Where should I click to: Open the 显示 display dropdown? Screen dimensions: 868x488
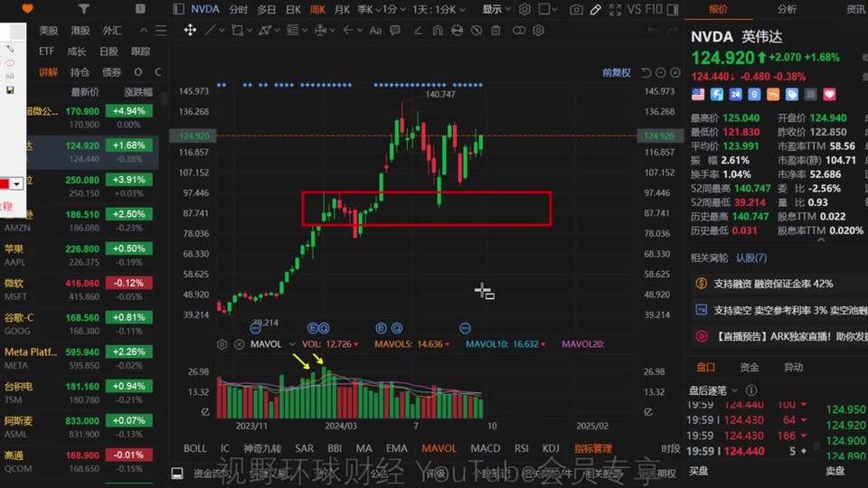pos(496,9)
